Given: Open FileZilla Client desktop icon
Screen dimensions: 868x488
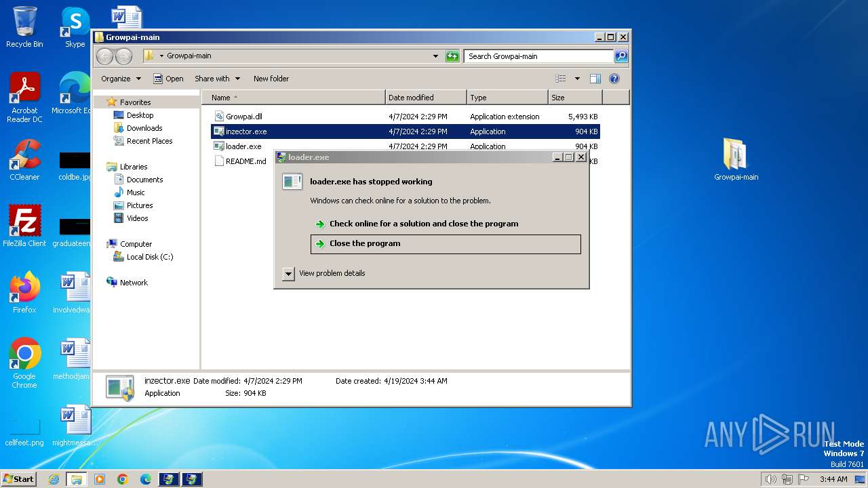Looking at the screenshot, I should 24,226.
